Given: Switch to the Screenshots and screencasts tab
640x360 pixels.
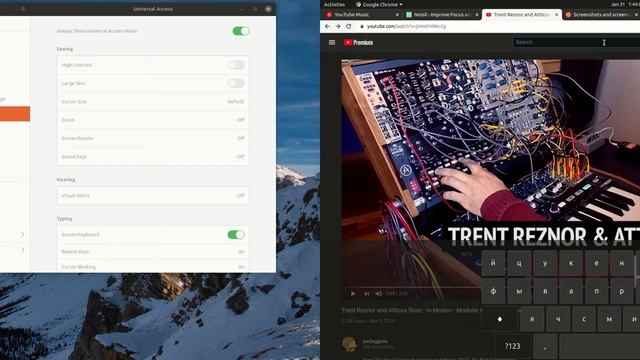Looking at the screenshot, I should coord(601,15).
